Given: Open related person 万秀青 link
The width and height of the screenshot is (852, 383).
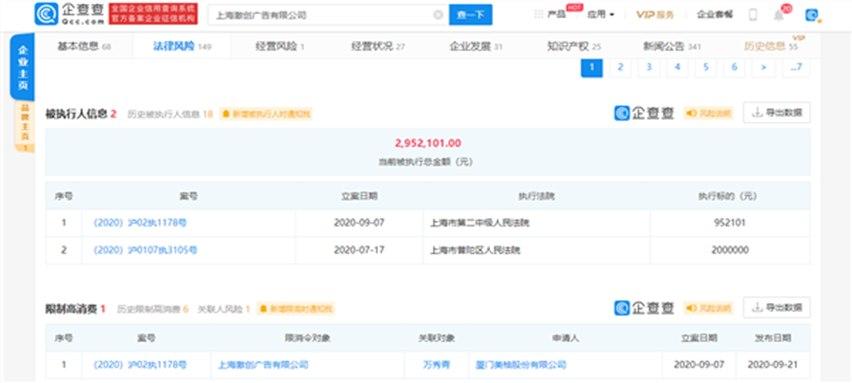Looking at the screenshot, I should (x=436, y=365).
